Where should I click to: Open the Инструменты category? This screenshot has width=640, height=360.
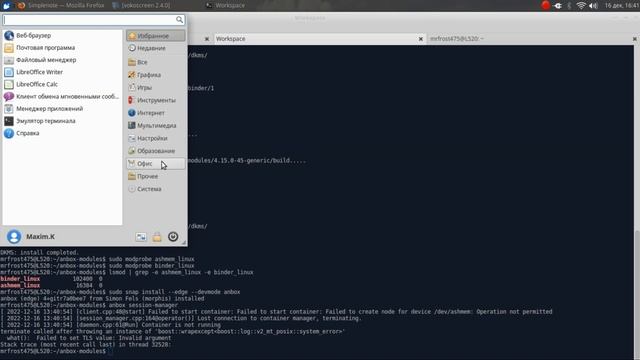point(156,100)
